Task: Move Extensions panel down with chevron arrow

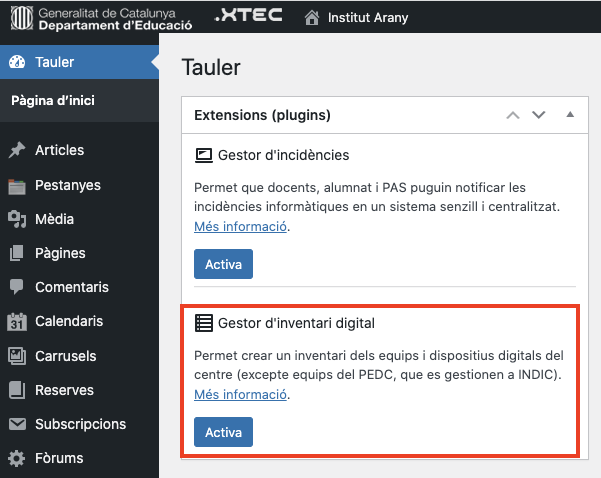Action: pyautogui.click(x=539, y=115)
